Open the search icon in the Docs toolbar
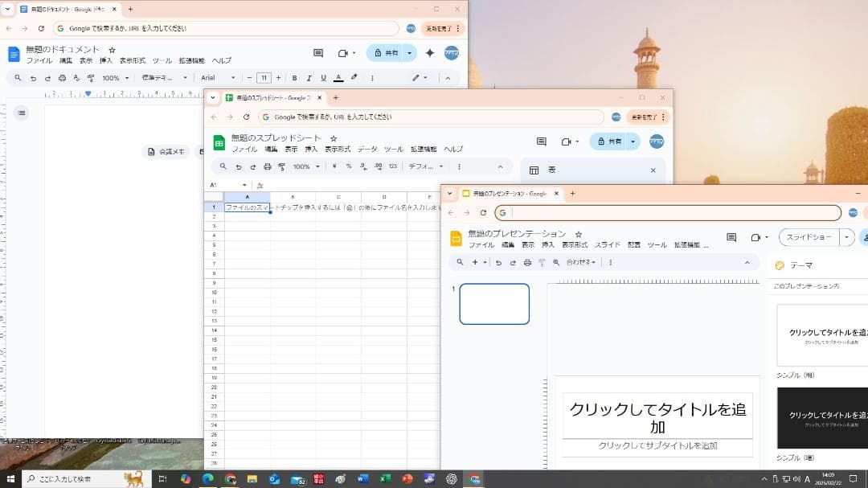 point(17,78)
